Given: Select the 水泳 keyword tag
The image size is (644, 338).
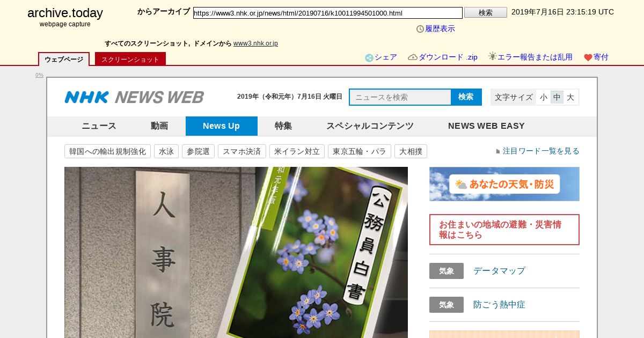Looking at the screenshot, I should [166, 151].
